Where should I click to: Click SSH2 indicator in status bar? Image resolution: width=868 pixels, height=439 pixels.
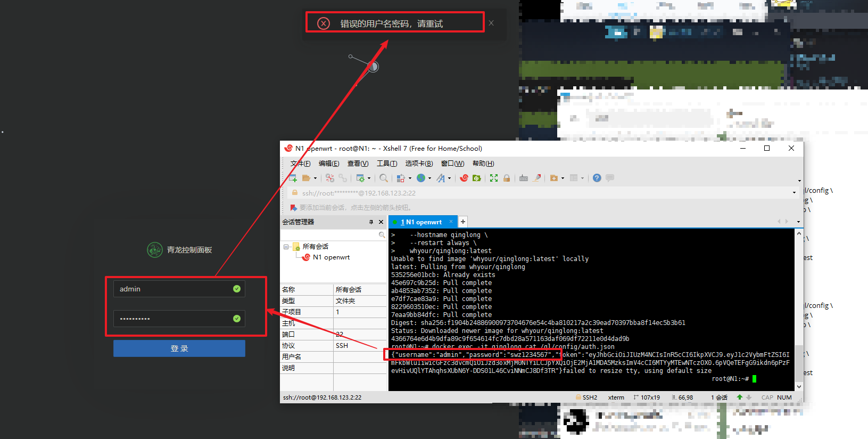click(586, 397)
